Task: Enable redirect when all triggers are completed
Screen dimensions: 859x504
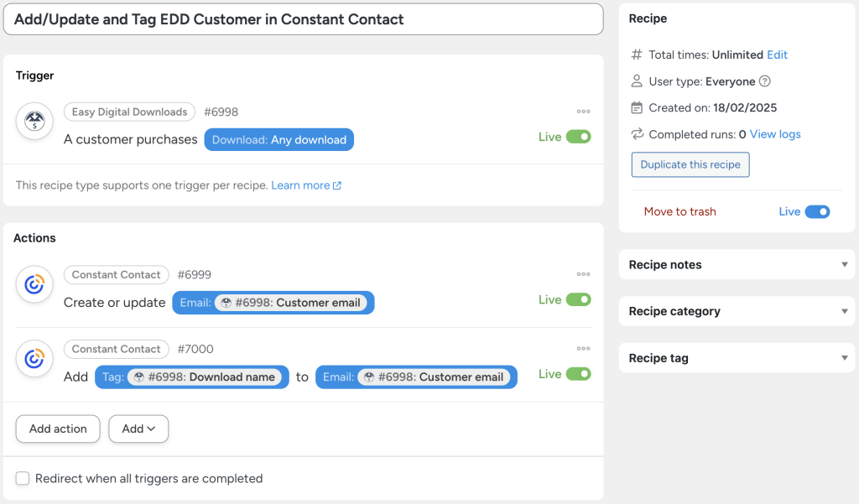Action: point(23,478)
